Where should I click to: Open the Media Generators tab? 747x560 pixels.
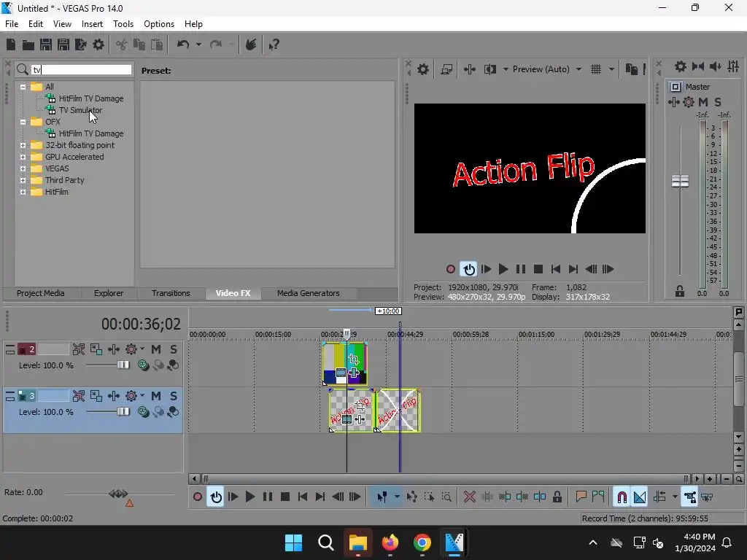pyautogui.click(x=309, y=293)
